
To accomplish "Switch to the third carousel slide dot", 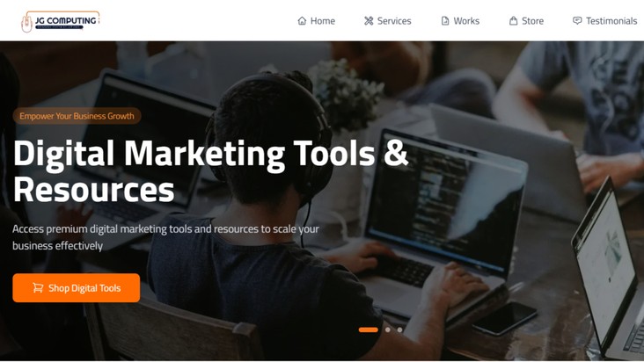I will pyautogui.click(x=399, y=329).
